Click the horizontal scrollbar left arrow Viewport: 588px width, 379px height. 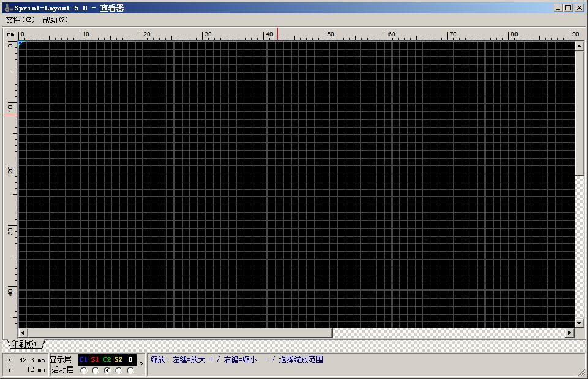tap(23, 332)
